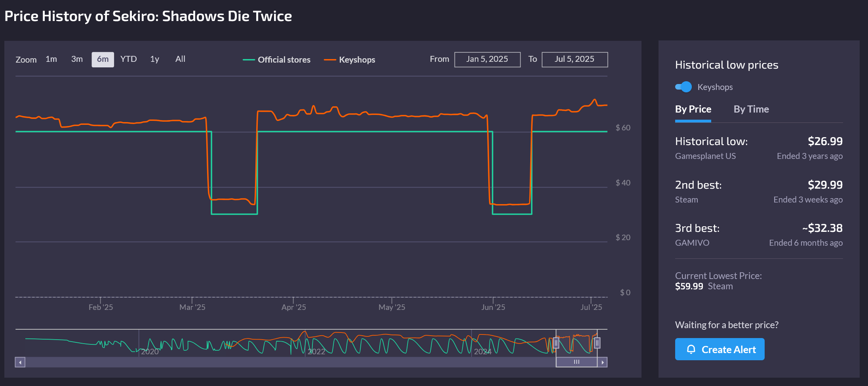Click the Apr '25 axis label

293,307
